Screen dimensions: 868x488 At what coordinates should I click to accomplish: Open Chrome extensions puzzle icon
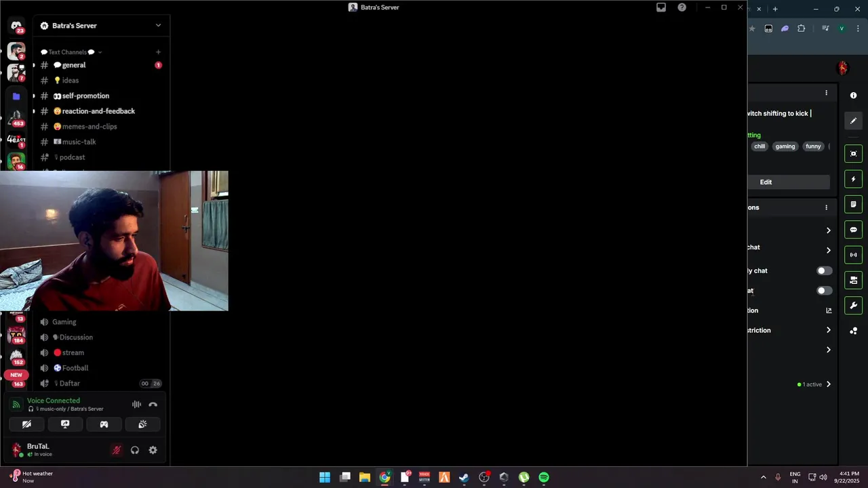point(801,28)
